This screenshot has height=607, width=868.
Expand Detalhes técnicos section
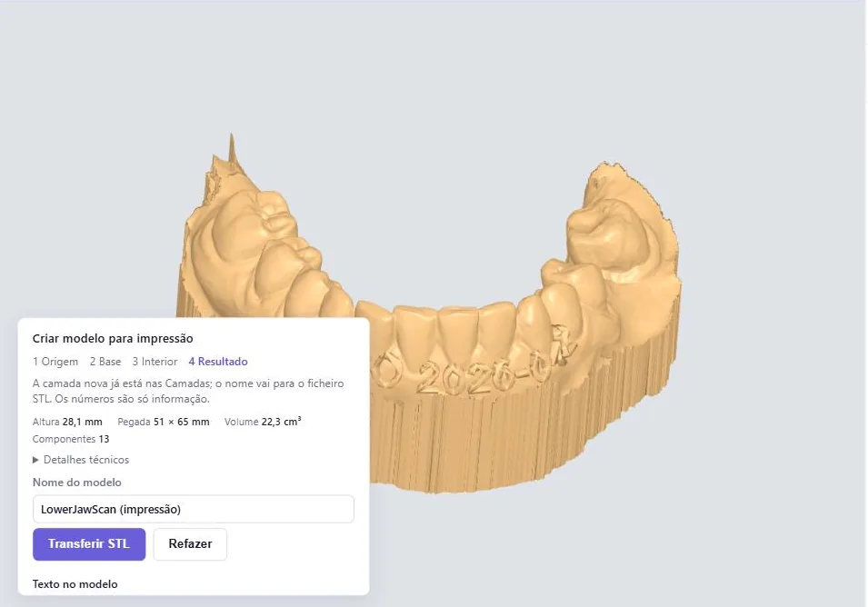[x=81, y=460]
